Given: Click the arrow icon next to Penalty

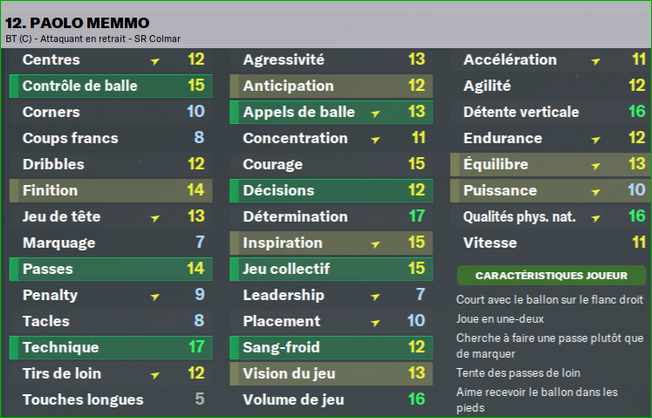Looking at the screenshot, I should tap(155, 296).
